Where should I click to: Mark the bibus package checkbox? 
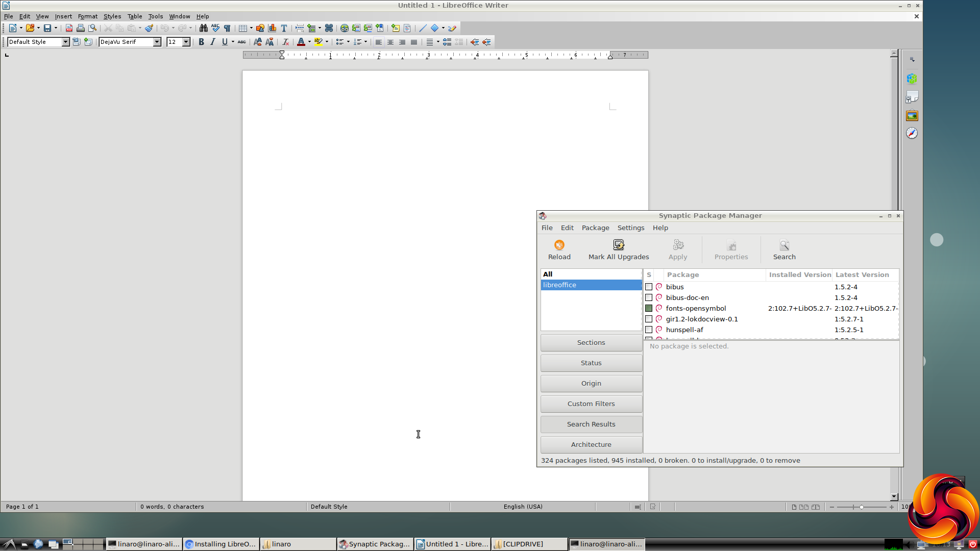(649, 287)
